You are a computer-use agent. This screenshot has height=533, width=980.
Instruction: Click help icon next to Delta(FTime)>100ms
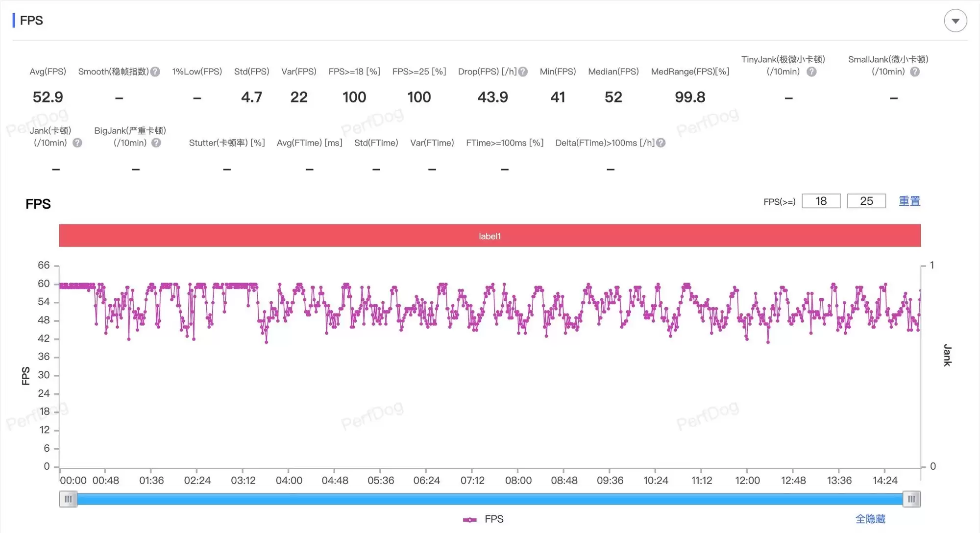[x=661, y=143]
